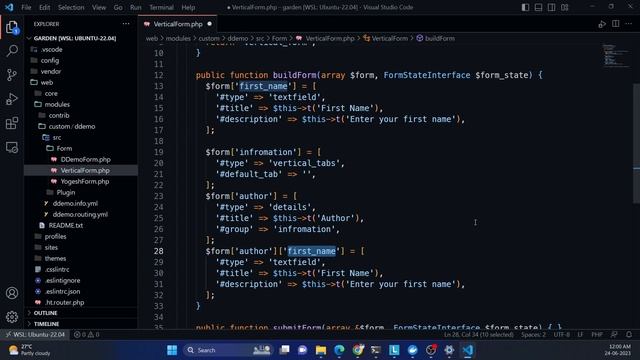Screen dimensions: 640x360
Task: Open the Accounts menu icon
Action: click(12, 293)
